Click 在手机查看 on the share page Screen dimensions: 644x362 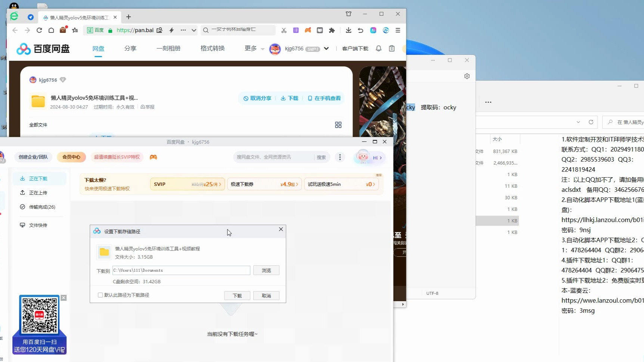pyautogui.click(x=324, y=98)
